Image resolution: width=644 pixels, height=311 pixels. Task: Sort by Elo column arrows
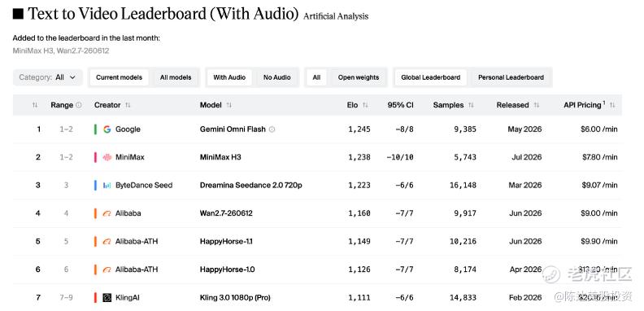[365, 105]
